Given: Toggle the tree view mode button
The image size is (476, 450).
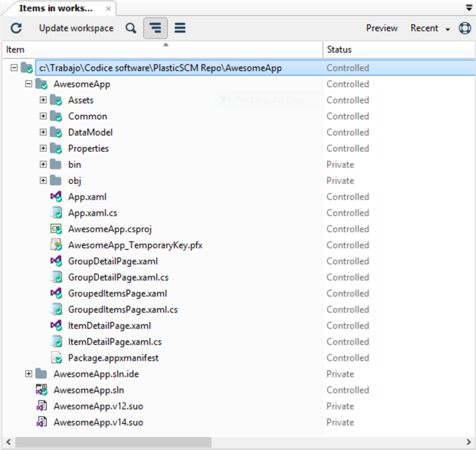Looking at the screenshot, I should (x=155, y=28).
